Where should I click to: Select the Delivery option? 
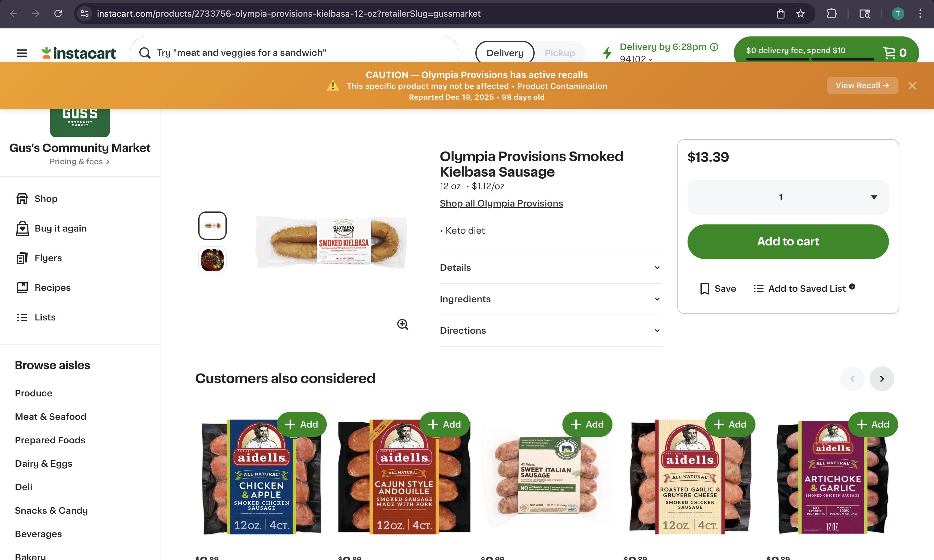tap(505, 52)
